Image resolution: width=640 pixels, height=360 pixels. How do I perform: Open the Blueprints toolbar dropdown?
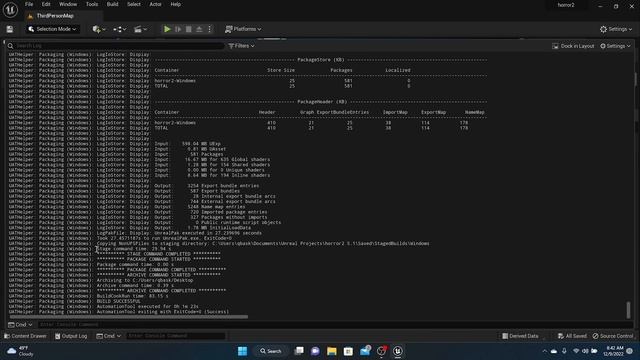(x=119, y=29)
